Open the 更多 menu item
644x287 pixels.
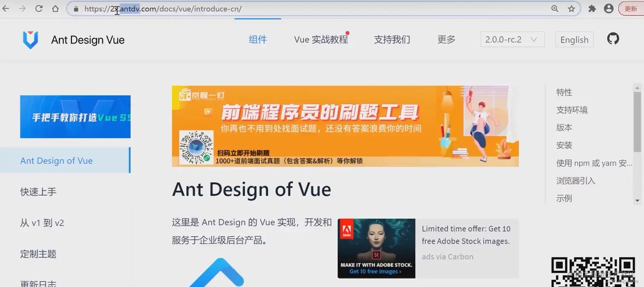coord(446,40)
